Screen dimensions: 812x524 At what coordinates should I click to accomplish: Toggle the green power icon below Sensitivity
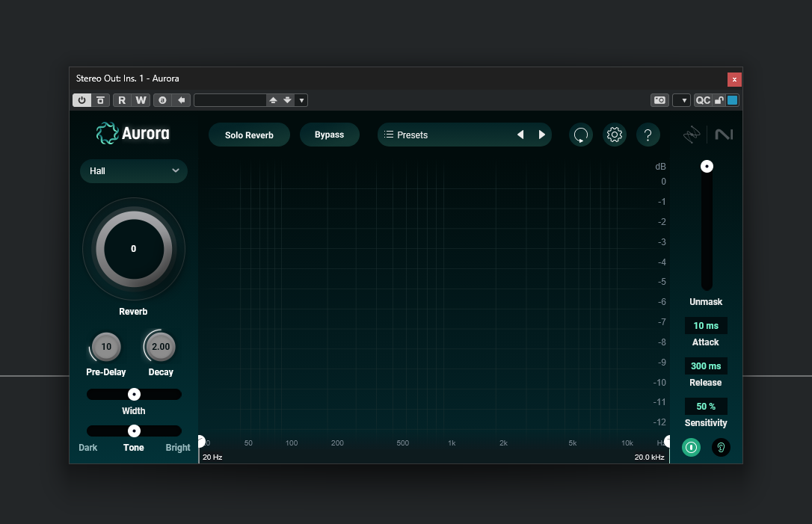691,447
